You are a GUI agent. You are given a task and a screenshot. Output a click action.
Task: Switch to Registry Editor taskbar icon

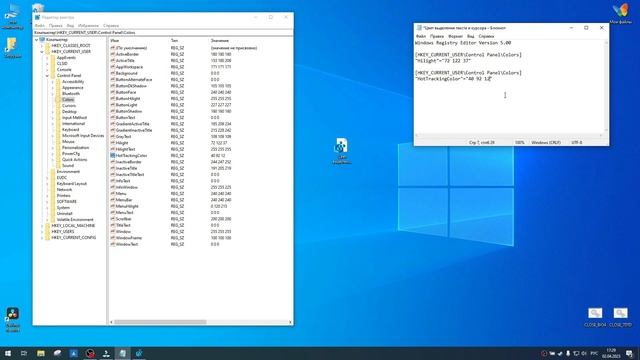click(x=139, y=353)
